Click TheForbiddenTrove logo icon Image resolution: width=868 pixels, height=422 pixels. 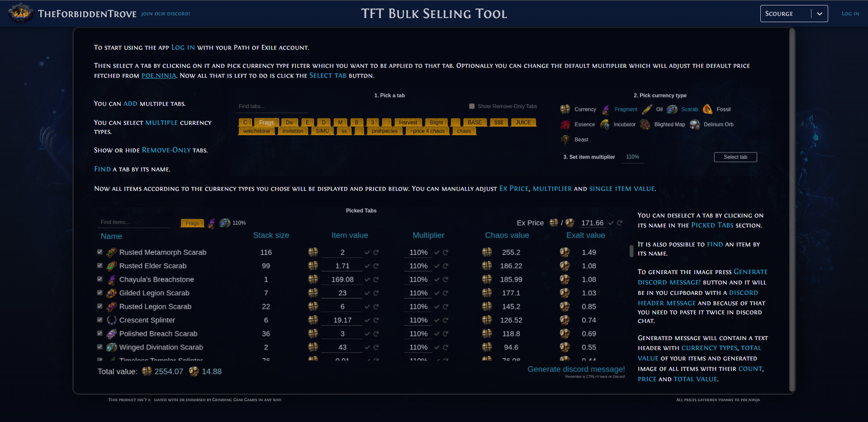(x=20, y=13)
